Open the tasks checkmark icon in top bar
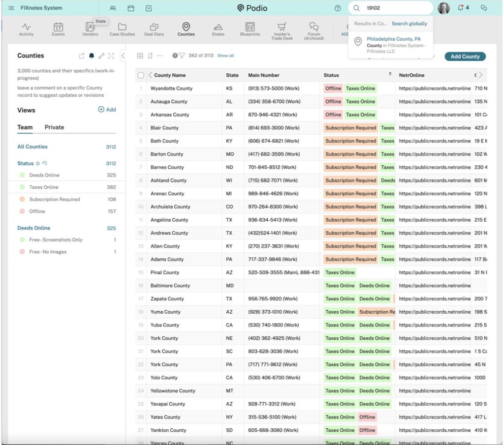 tap(149, 8)
